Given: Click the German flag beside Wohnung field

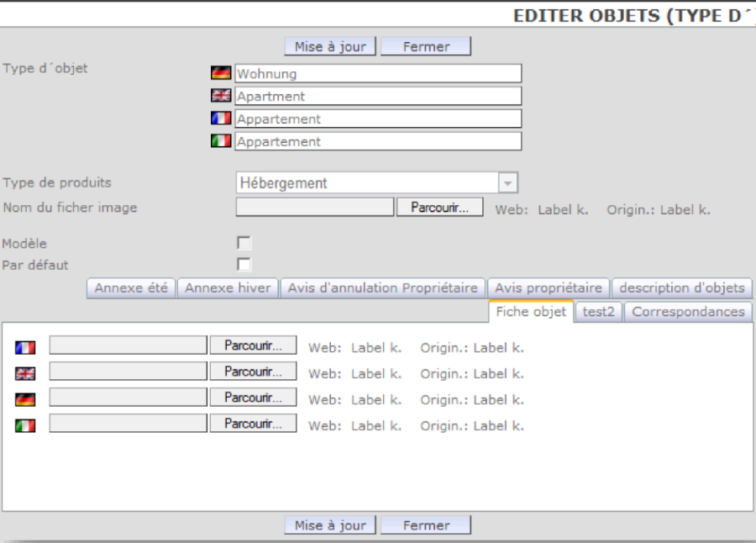Looking at the screenshot, I should 221,73.
